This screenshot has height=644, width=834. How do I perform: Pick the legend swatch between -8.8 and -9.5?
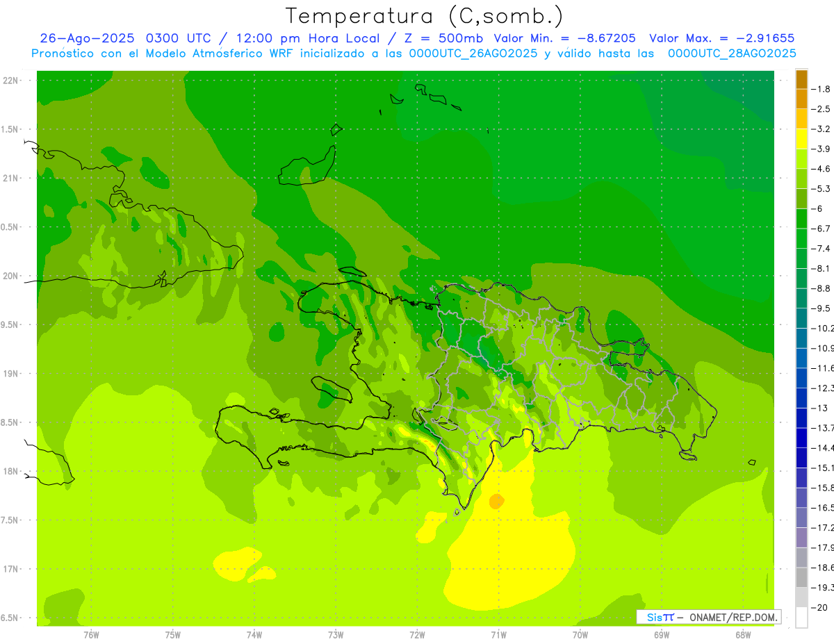pyautogui.click(x=801, y=299)
